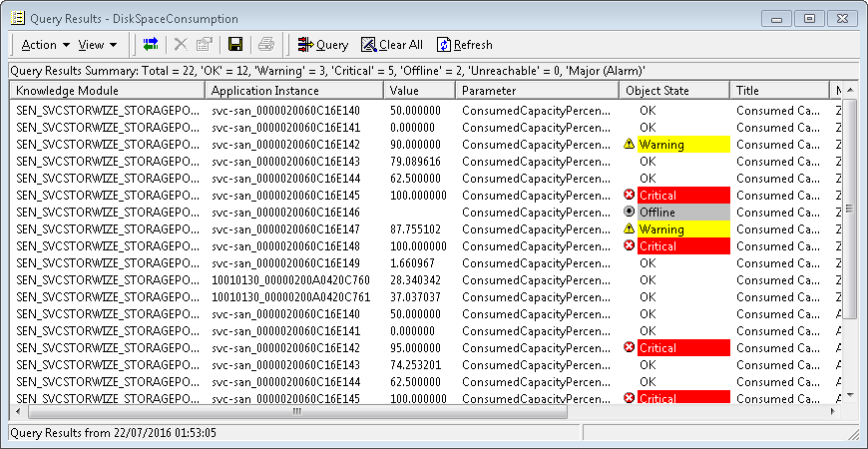Select value 37.037037
This screenshot has height=449, width=868.
click(x=416, y=297)
